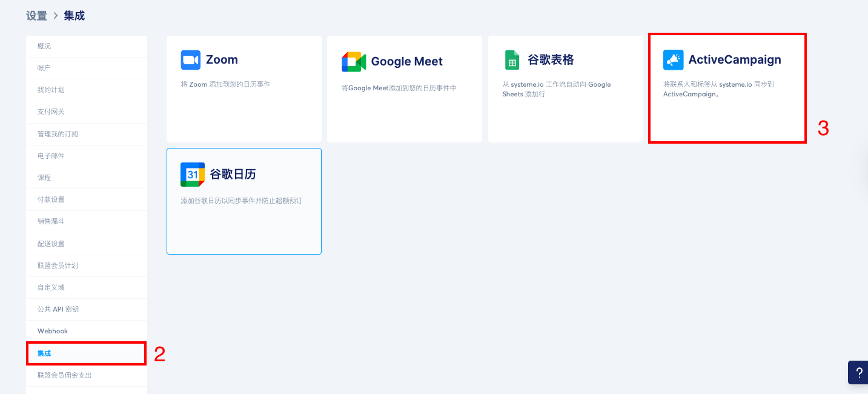Open the ActiveCampaign card title
This screenshot has height=394, width=868.
[735, 60]
